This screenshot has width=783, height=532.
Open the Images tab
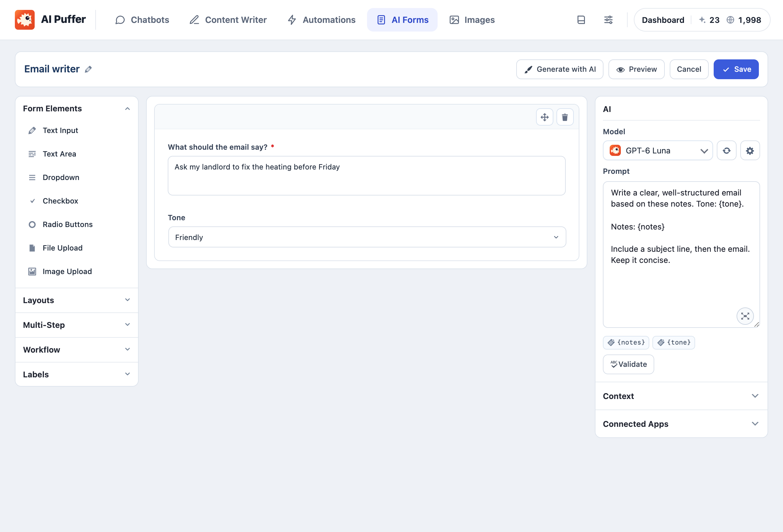point(472,20)
